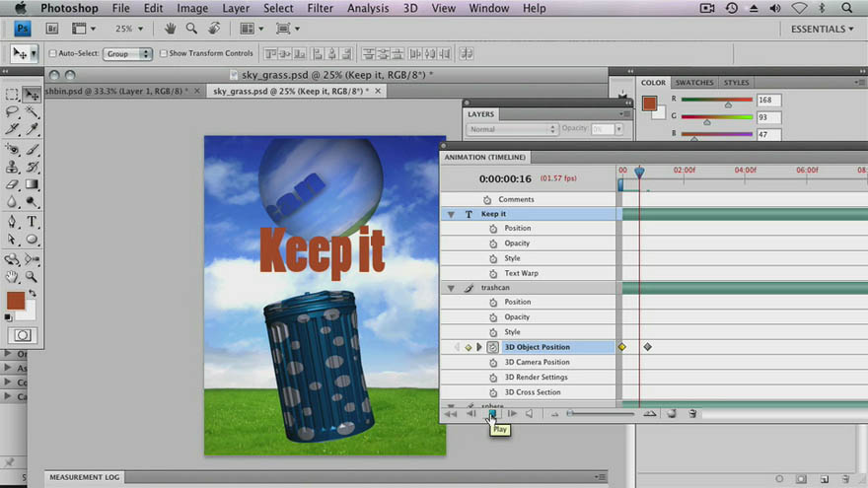The image size is (868, 488).
Task: Select the Magic Wand tool
Action: (32, 111)
